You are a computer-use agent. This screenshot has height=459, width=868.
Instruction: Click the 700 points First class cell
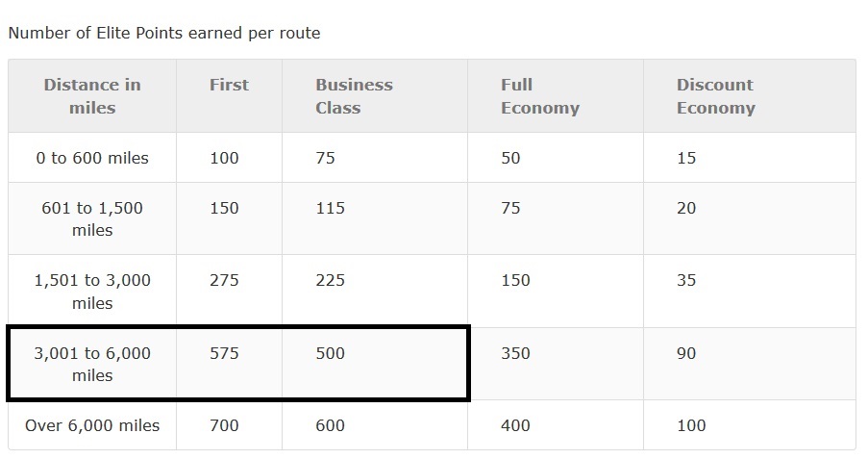click(224, 425)
